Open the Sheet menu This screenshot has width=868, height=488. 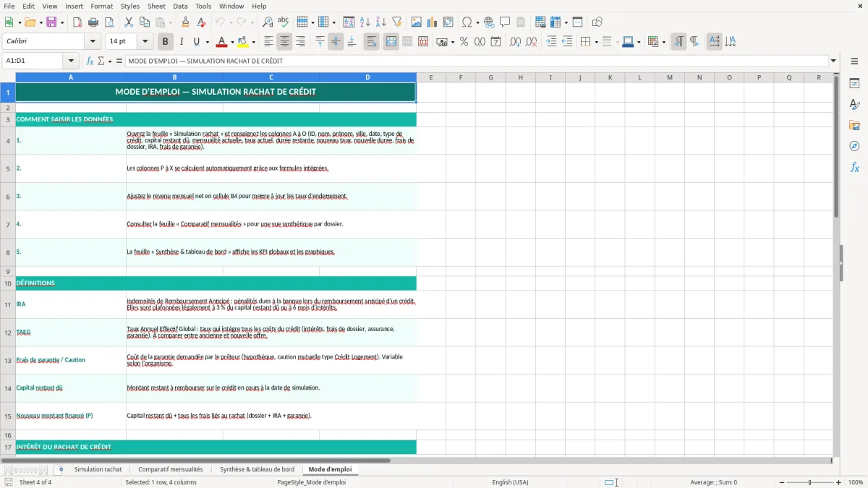click(156, 6)
